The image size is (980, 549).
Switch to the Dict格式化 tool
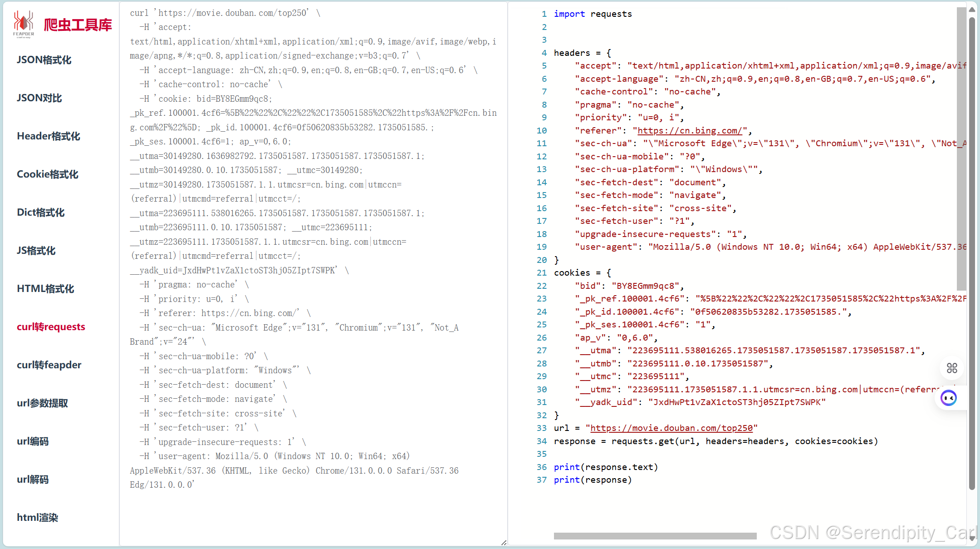41,213
